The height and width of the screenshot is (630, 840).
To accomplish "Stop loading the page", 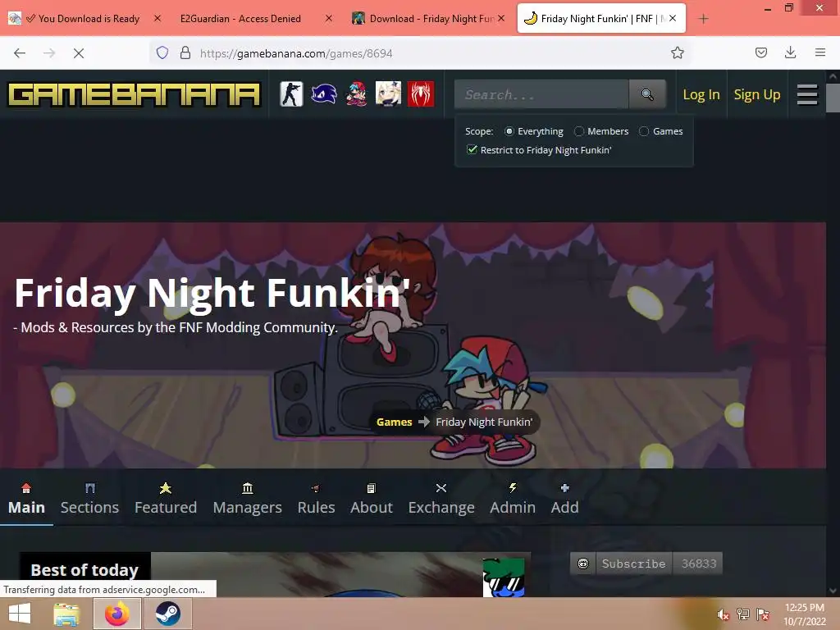I will point(79,53).
